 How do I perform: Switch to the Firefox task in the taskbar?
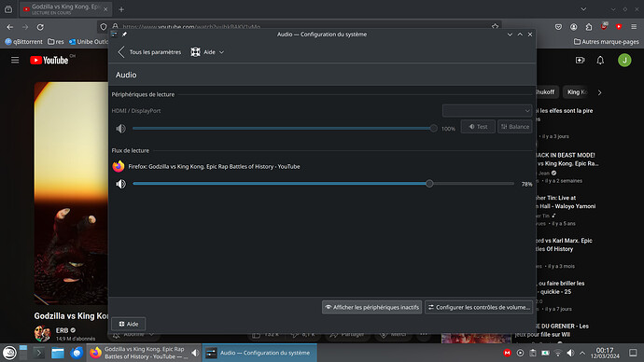pyautogui.click(x=144, y=353)
